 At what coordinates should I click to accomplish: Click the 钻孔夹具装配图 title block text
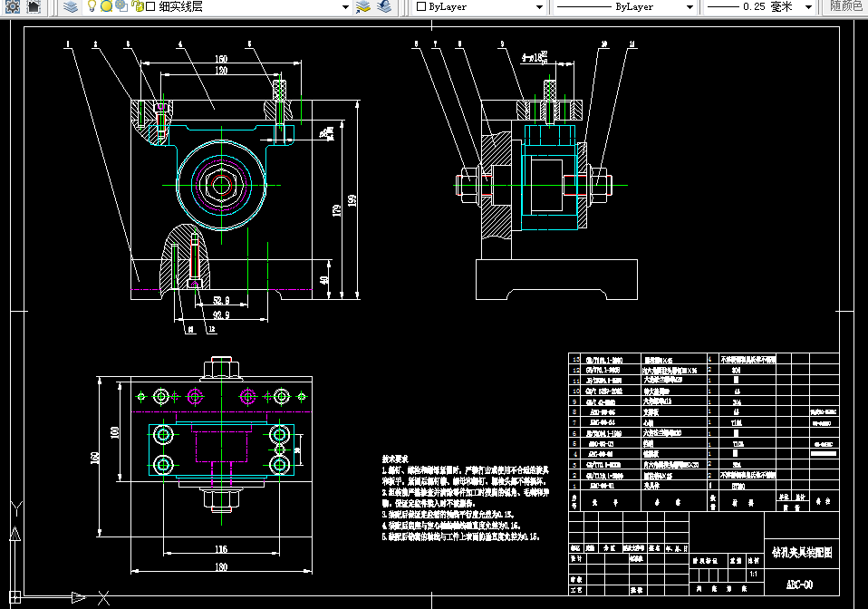pos(800,552)
